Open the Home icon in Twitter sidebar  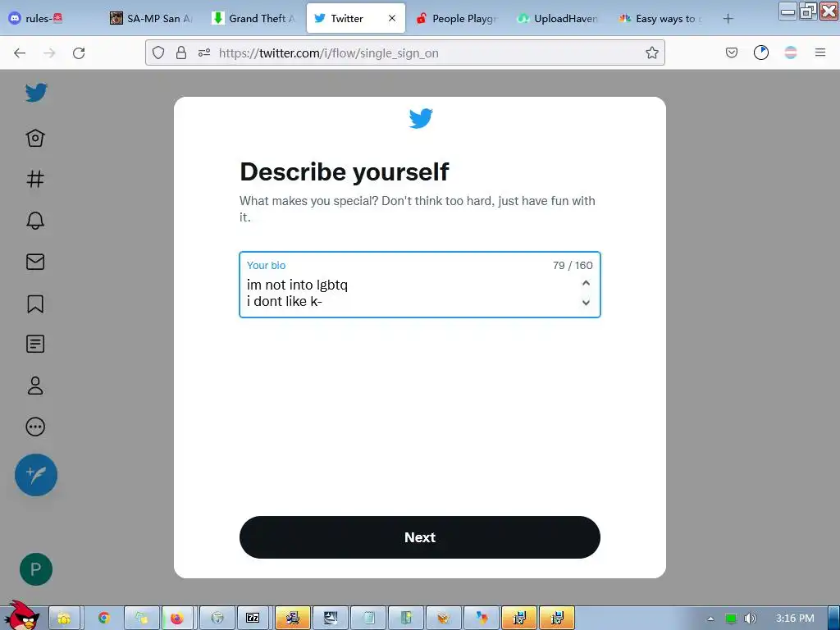pyautogui.click(x=35, y=138)
